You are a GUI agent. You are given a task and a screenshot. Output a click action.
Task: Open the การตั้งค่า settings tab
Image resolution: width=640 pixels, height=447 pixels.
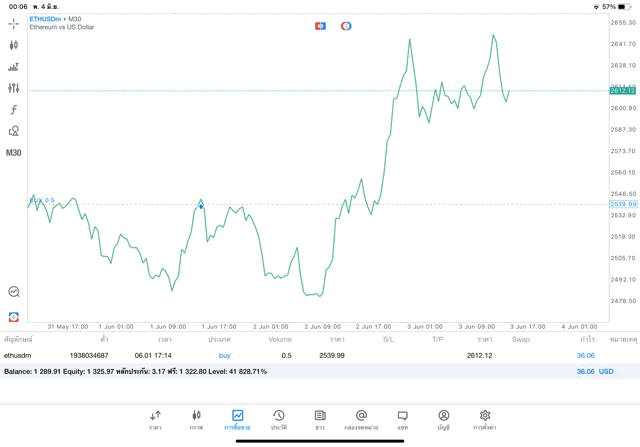[484, 419]
